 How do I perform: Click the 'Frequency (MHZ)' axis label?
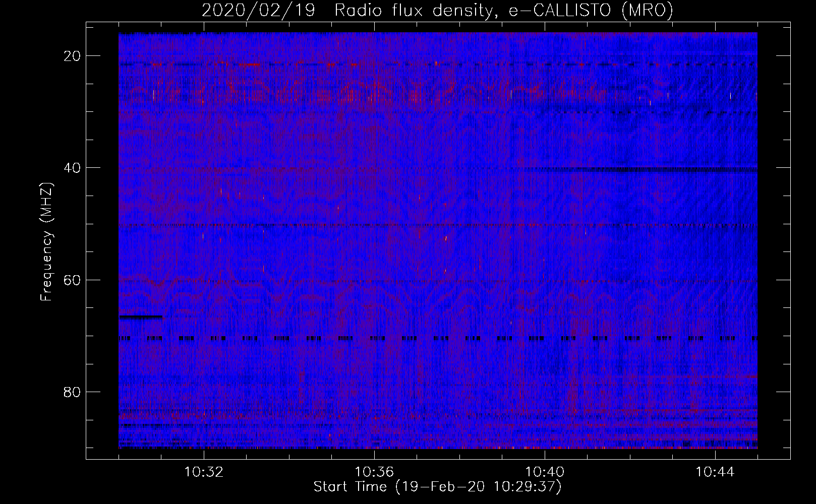tap(46, 242)
